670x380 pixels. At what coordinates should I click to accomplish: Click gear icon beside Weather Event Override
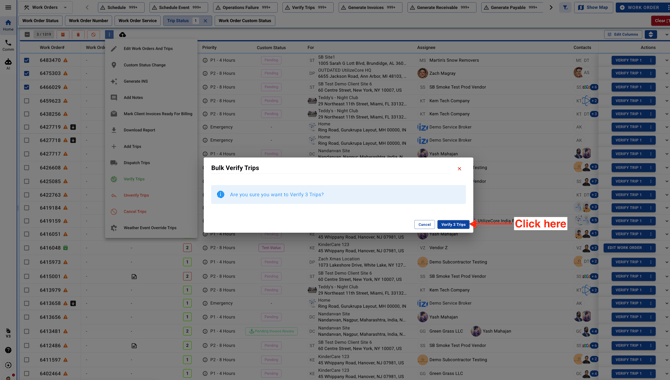click(x=114, y=228)
